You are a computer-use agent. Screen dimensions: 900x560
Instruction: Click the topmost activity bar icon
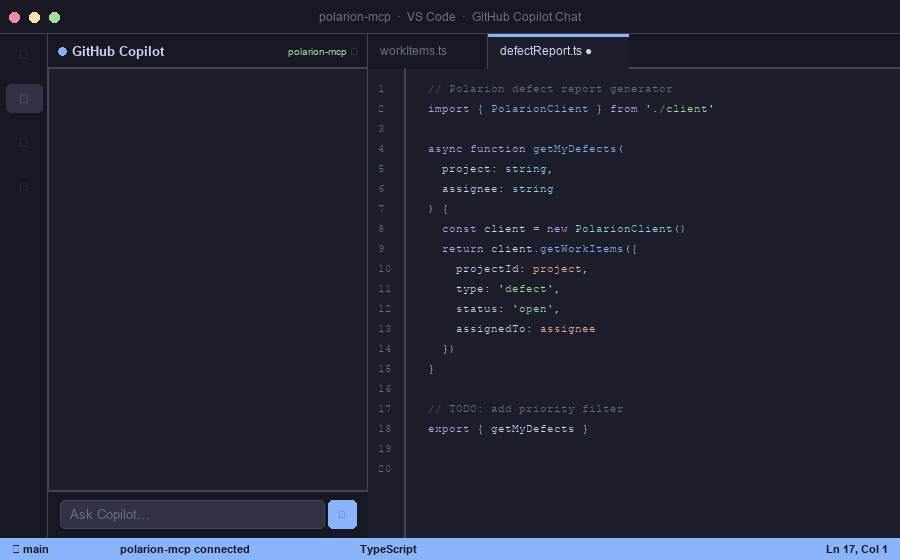click(24, 55)
